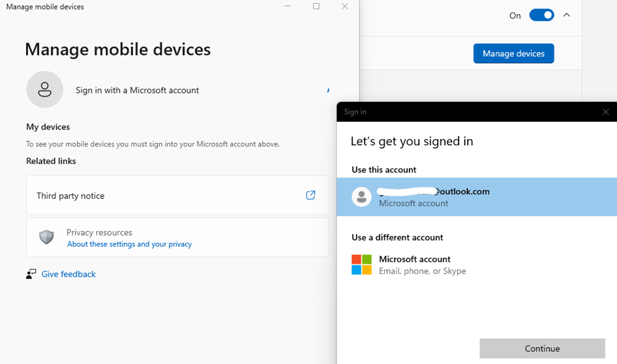This screenshot has height=364, width=617.
Task: Click the Let's get you signed in heading
Action: [x=412, y=141]
